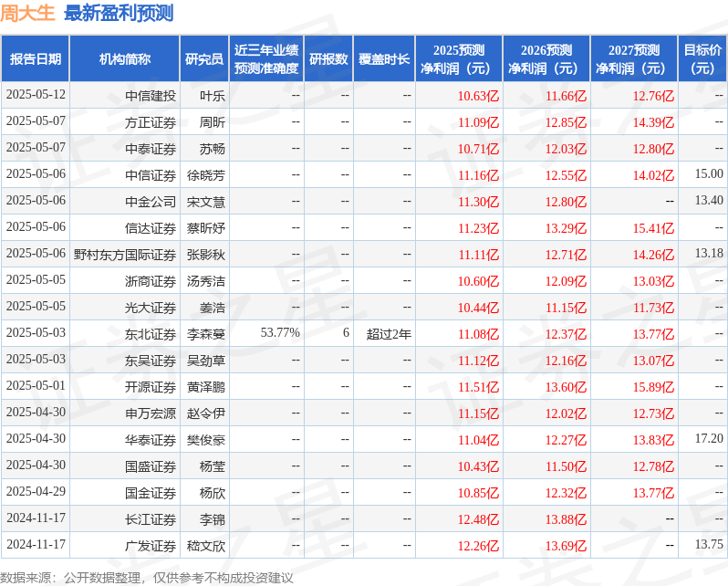This screenshot has height=586, width=728.
Task: Click the 2026预测净利润 column header
Action: 546,59
